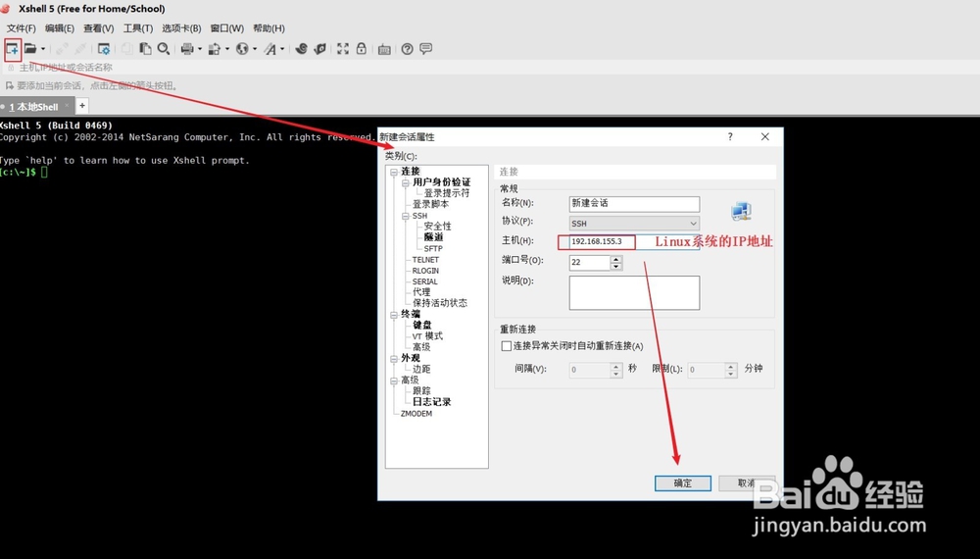
Task: Add a new tab with plus button
Action: (x=82, y=106)
